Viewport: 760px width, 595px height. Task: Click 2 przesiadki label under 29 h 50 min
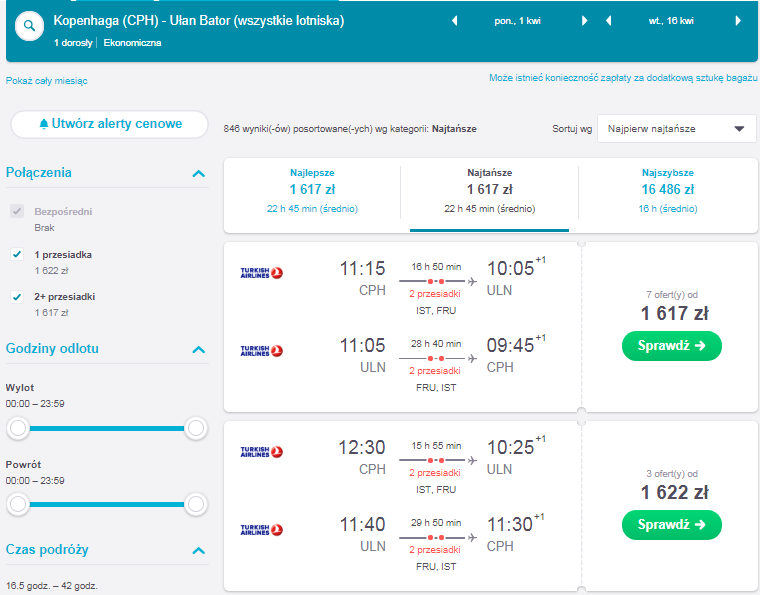tap(435, 550)
